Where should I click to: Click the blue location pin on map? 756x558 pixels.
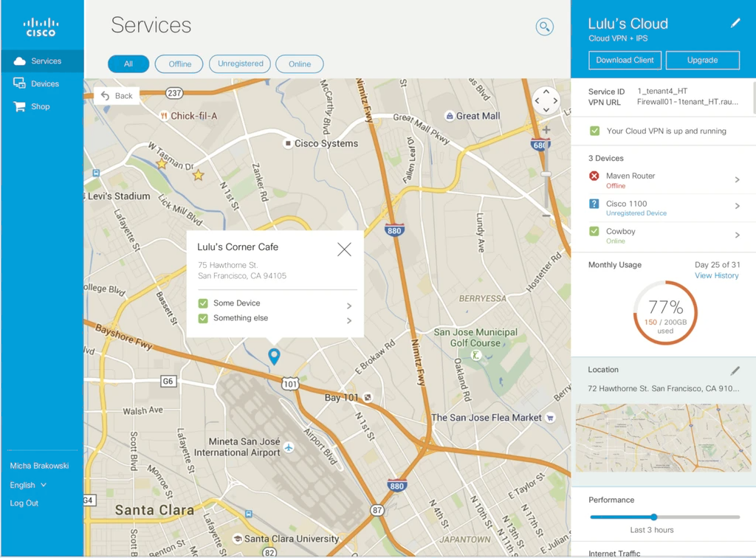(274, 356)
